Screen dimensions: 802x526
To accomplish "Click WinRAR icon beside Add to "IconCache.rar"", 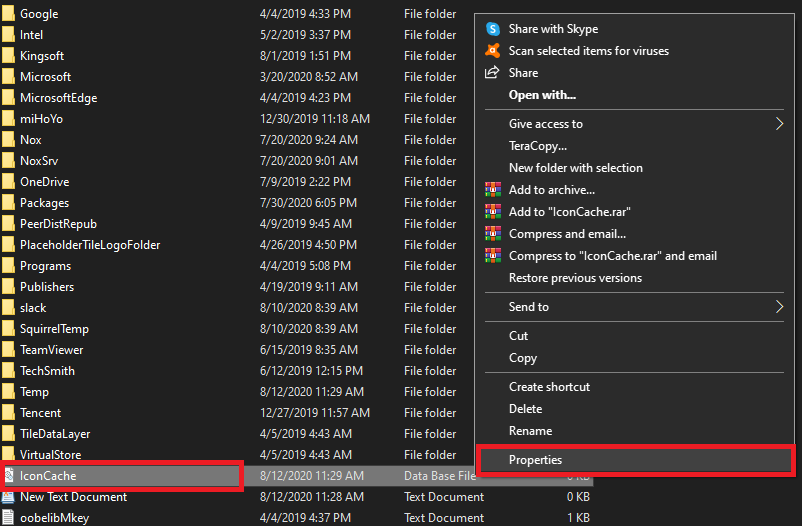I will click(493, 212).
